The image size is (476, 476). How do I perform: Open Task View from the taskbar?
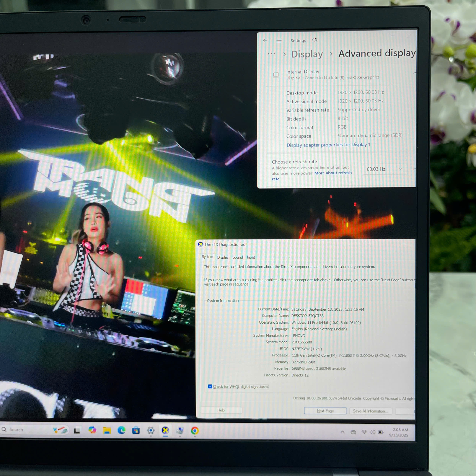point(77,430)
